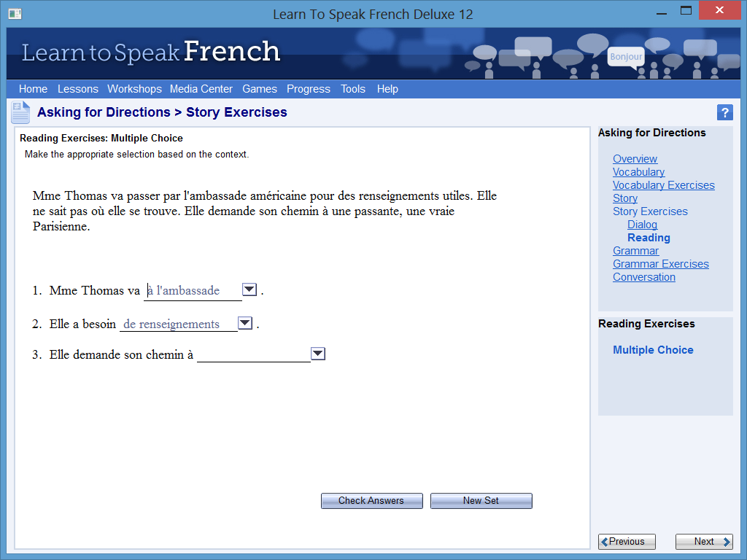Open the Dialog link
This screenshot has width=747, height=560.
point(642,225)
